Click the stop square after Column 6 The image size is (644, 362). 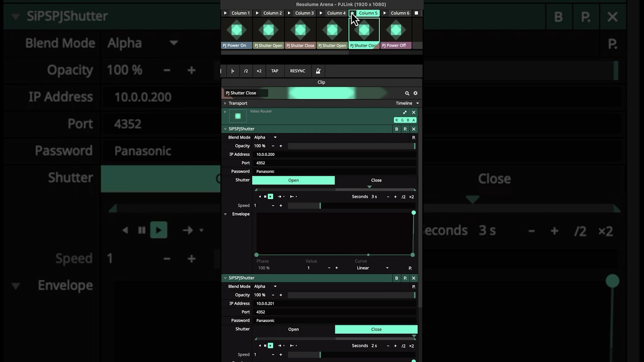coord(416,13)
